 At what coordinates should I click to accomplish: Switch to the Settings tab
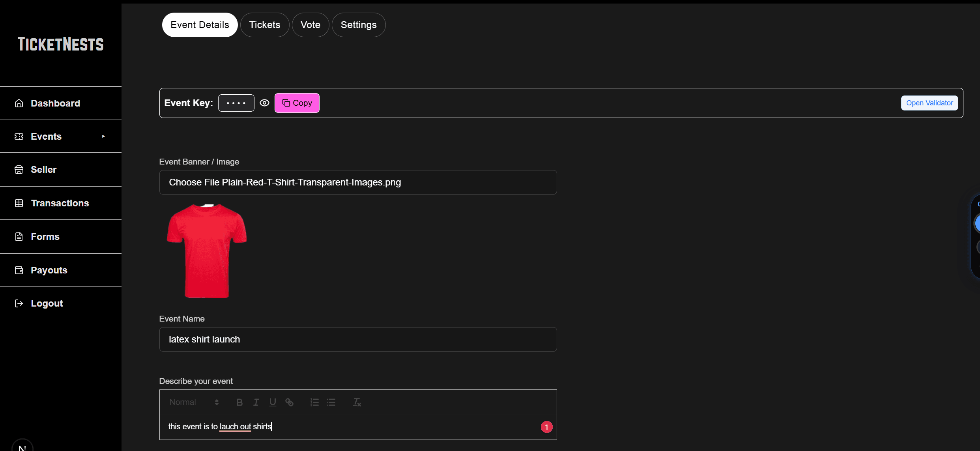(x=359, y=25)
